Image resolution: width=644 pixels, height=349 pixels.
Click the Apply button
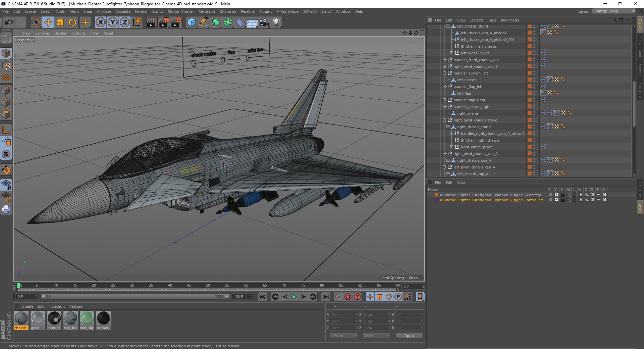[x=409, y=336]
